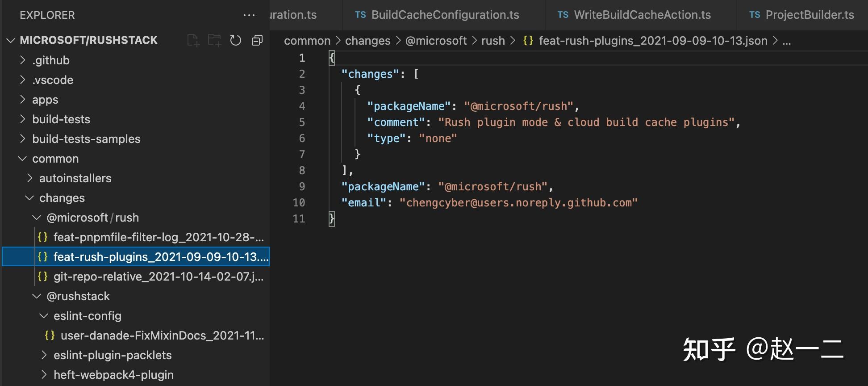
Task: Select the ProjectBuilder.ts tab
Action: [x=809, y=15]
